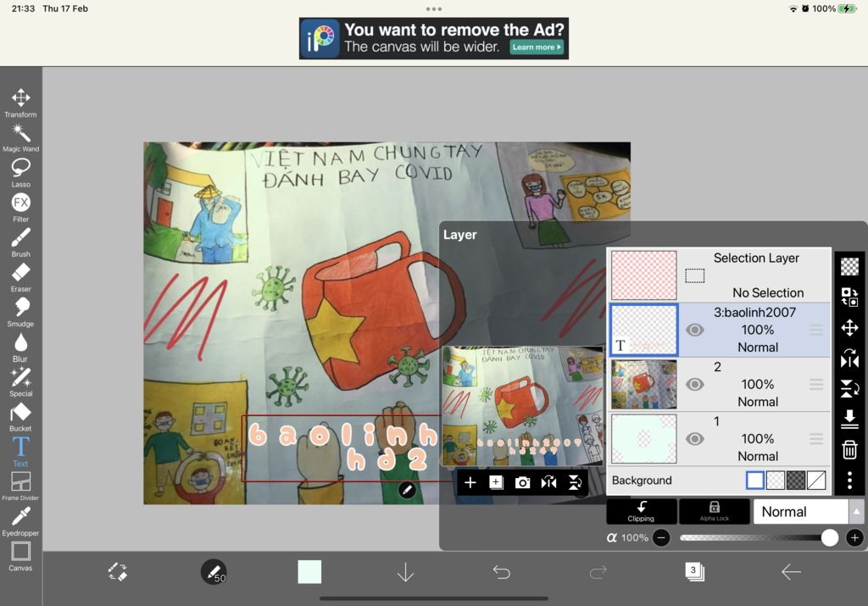
Task: Select the Eraser tool
Action: point(20,277)
